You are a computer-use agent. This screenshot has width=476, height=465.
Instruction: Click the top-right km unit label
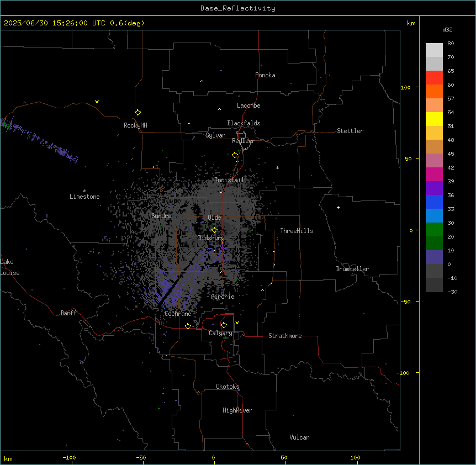(x=411, y=23)
